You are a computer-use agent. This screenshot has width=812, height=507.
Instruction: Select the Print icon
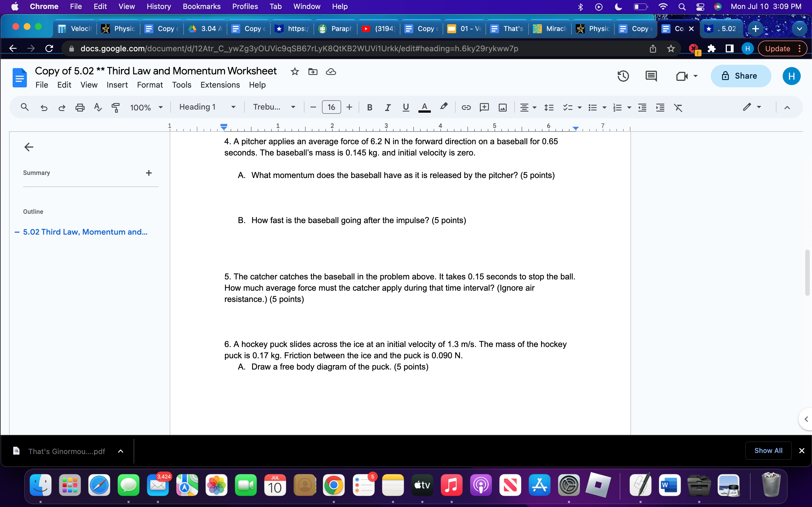[80, 107]
